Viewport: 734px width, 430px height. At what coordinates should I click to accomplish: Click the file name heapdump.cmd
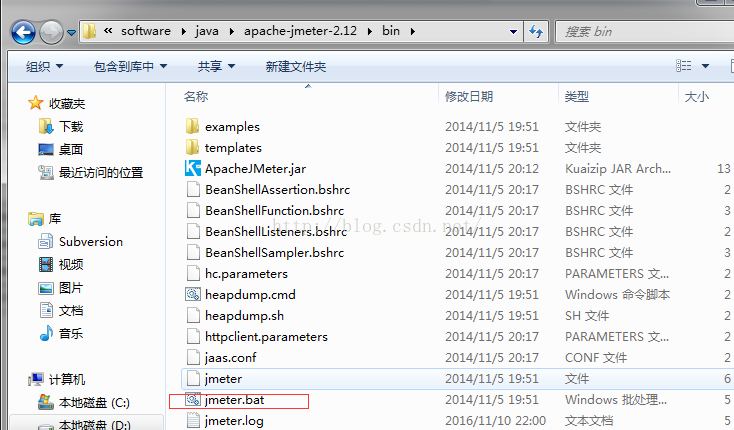pyautogui.click(x=250, y=295)
